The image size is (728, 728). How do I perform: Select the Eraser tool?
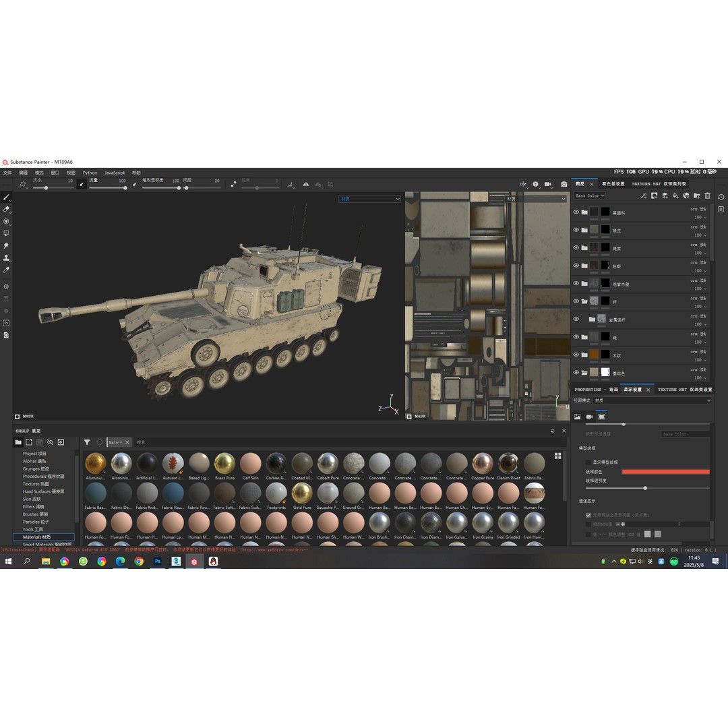[x=6, y=210]
